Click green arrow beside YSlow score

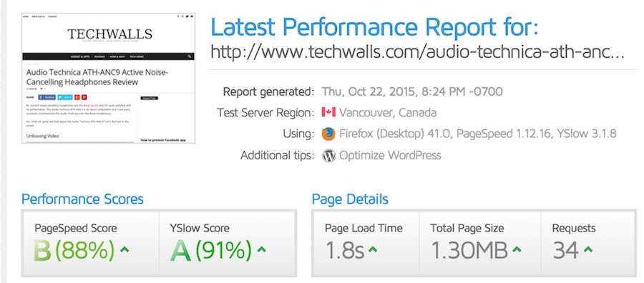pos(261,249)
